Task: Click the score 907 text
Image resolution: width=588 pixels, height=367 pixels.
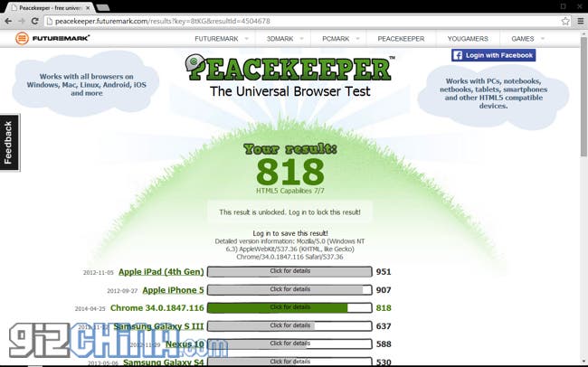Action: [x=384, y=290]
